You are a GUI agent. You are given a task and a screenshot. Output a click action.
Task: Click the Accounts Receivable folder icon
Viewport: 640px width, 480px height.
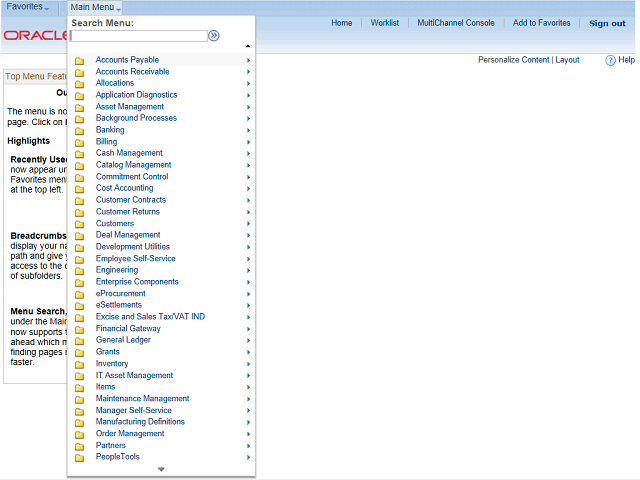click(80, 73)
